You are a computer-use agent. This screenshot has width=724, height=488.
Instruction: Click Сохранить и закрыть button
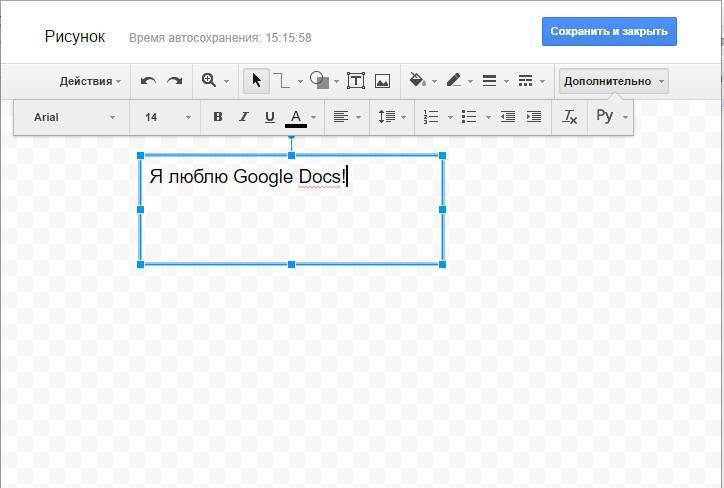(609, 31)
